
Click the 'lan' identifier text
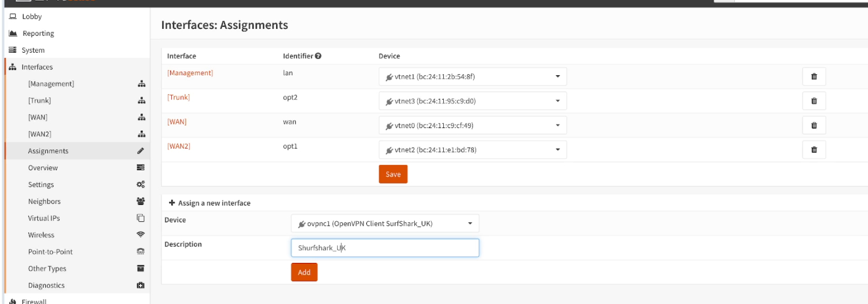288,73
